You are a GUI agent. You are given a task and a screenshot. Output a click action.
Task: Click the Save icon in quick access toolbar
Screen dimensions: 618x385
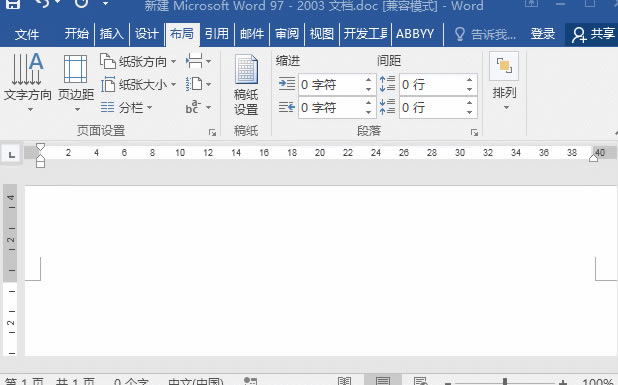point(13,4)
